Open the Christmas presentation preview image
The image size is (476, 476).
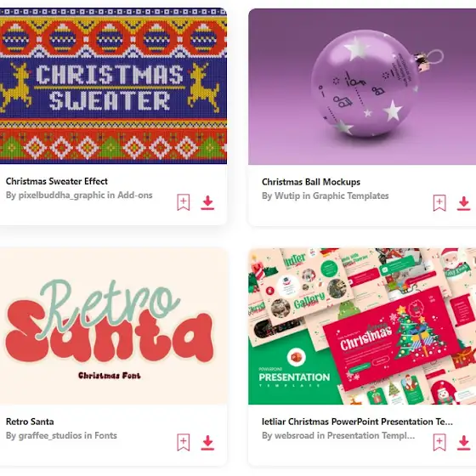tap(362, 326)
